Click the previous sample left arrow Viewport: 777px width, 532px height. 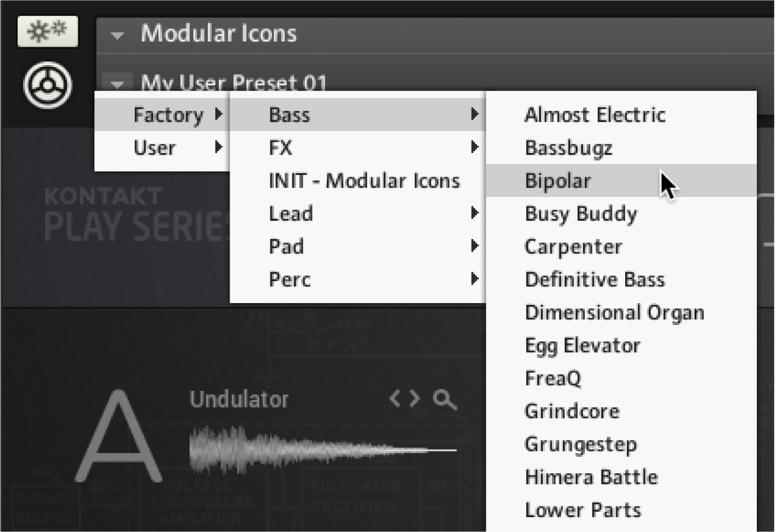pyautogui.click(x=396, y=399)
